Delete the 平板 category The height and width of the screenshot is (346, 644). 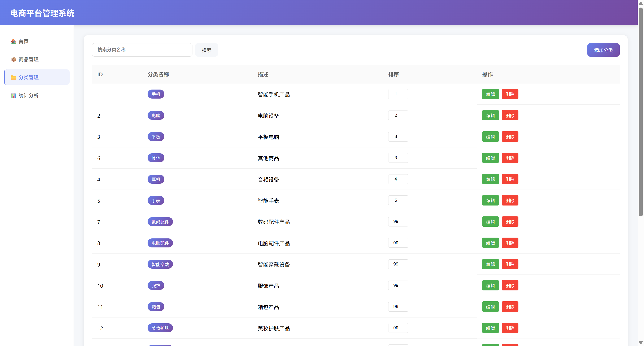510,137
